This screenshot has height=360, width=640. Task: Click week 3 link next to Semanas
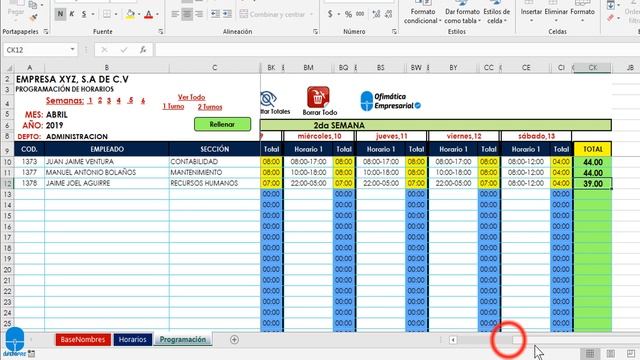[x=109, y=100]
